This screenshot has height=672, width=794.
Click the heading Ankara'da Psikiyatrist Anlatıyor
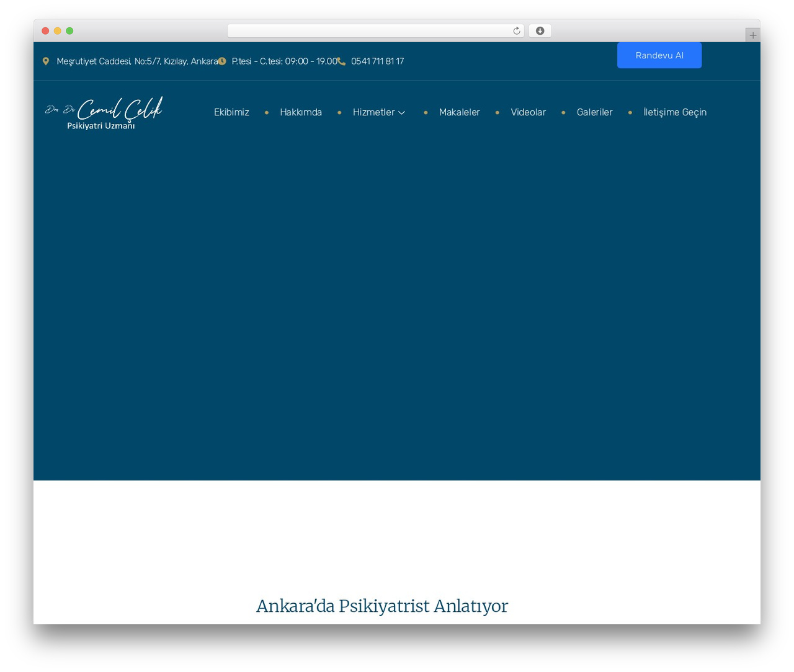[382, 606]
